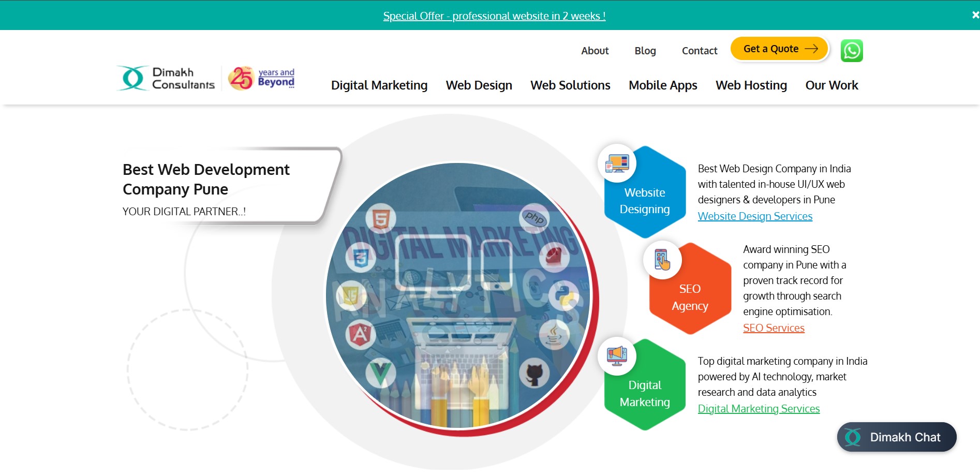Click the Angular icon in the hero circle
Screen dimensions: 980x476
point(361,335)
